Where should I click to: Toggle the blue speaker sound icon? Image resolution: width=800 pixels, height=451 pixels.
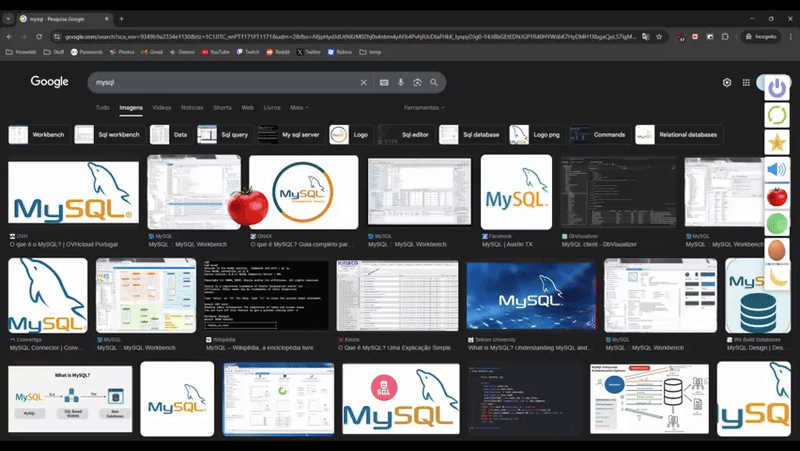(x=777, y=170)
